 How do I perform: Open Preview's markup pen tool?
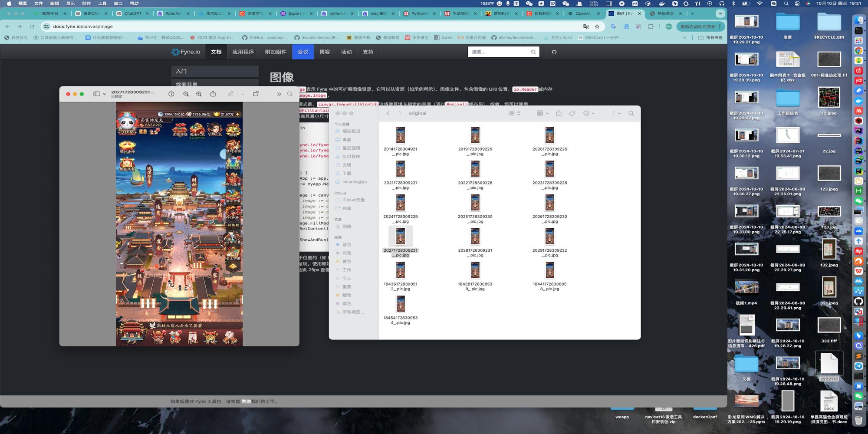(230, 94)
